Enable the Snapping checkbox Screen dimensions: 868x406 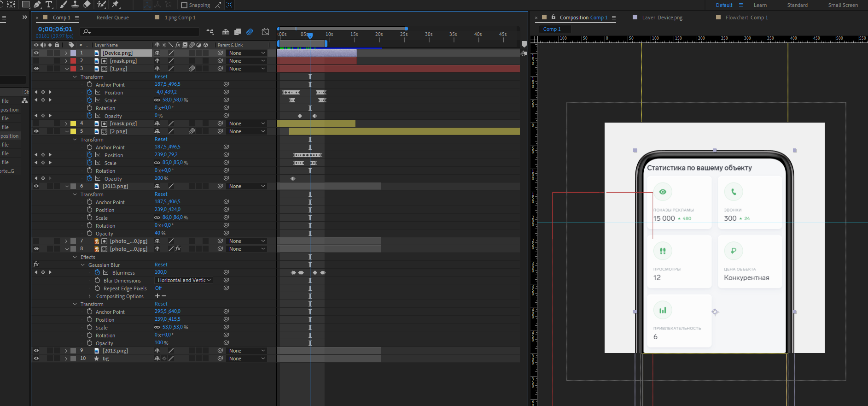(184, 5)
